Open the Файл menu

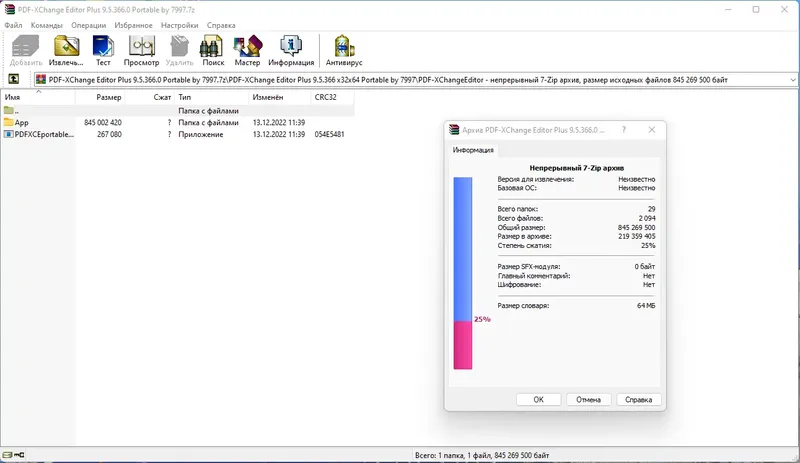[13, 25]
